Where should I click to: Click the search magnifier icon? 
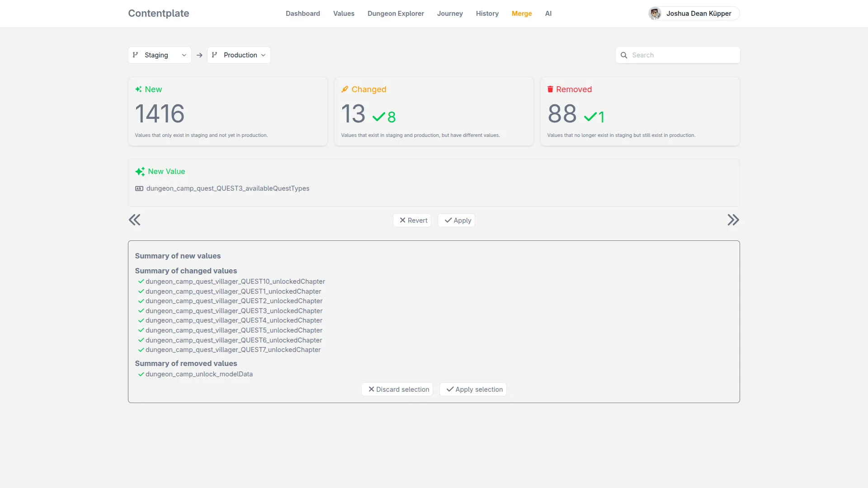pyautogui.click(x=624, y=55)
